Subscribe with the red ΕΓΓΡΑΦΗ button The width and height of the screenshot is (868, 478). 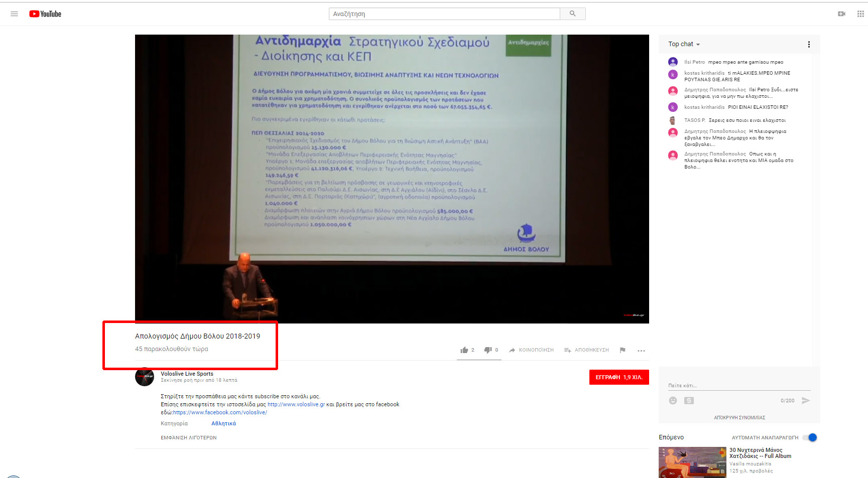coord(618,377)
